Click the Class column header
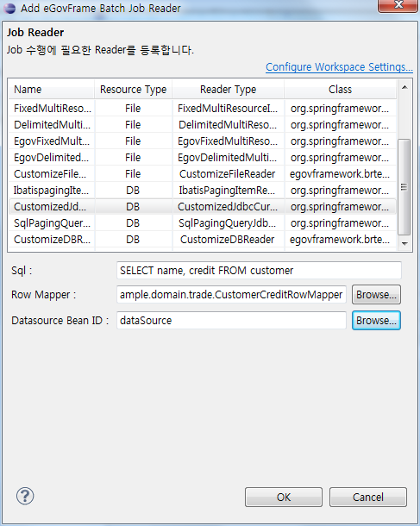The height and width of the screenshot is (526, 420). pyautogui.click(x=340, y=89)
